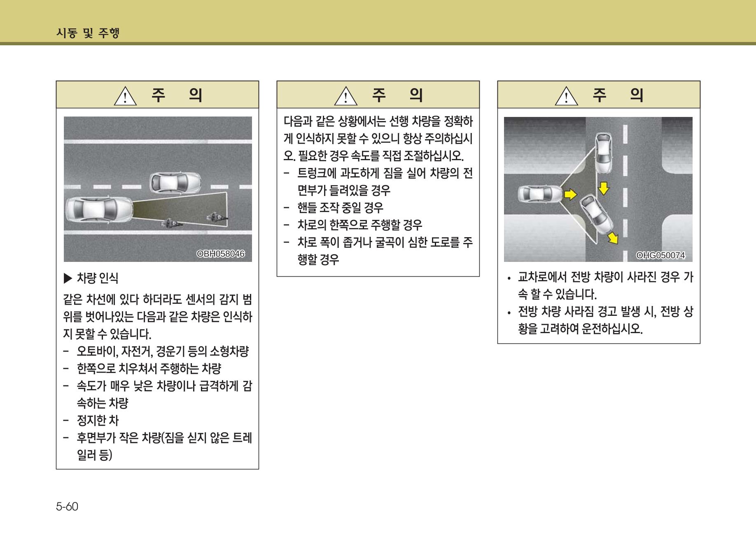Click the warning triangle in the middle caution box
This screenshot has width=756, height=539.
[x=346, y=96]
